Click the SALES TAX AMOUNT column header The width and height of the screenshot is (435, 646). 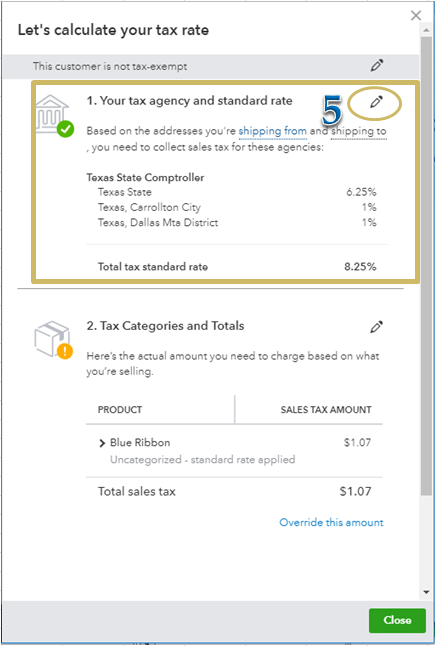pyautogui.click(x=326, y=410)
